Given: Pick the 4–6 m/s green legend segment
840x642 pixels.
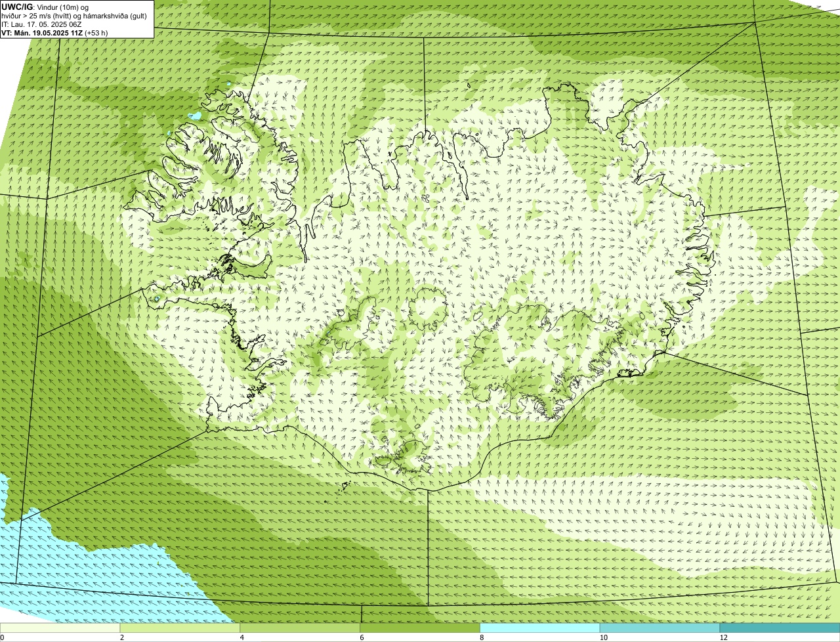Looking at the screenshot, I should [x=301, y=628].
